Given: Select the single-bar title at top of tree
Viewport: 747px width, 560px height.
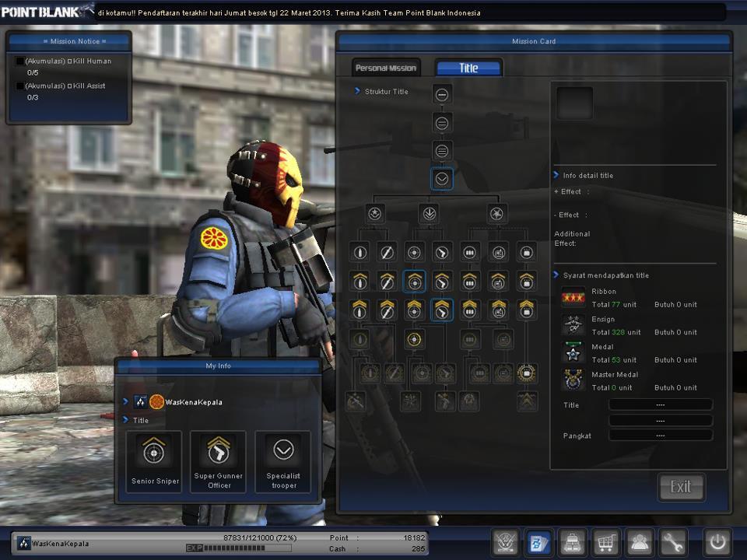Looking at the screenshot, I should point(442,95).
